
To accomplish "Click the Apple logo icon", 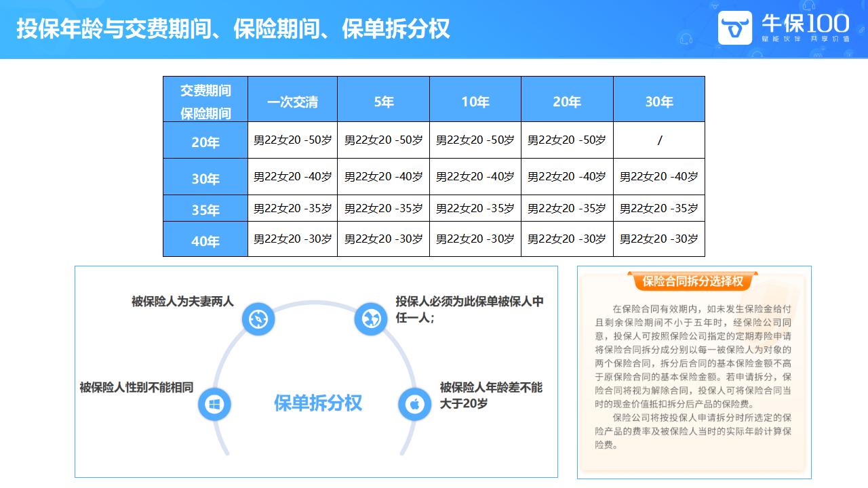I will point(415,405).
